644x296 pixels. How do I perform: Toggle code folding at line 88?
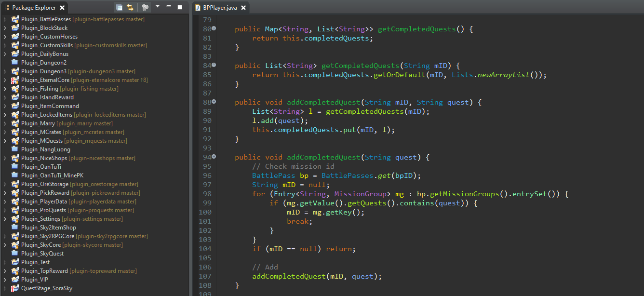[x=214, y=102]
